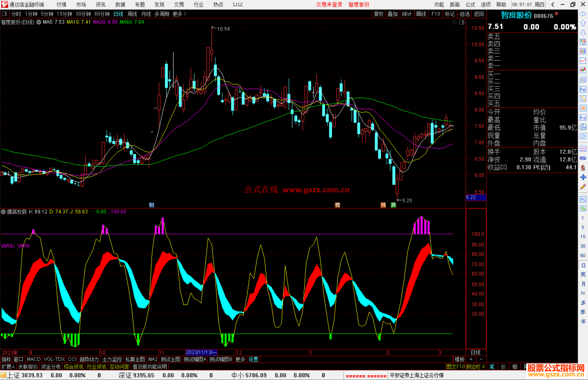Click the F12 sidebar icon
This screenshot has width=588, height=380.
[583, 118]
